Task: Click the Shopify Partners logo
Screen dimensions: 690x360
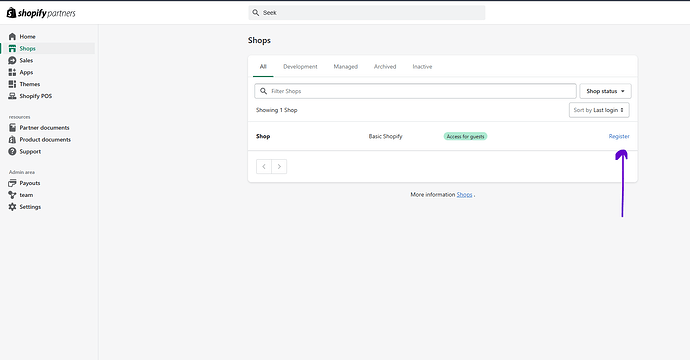Action: coord(41,13)
